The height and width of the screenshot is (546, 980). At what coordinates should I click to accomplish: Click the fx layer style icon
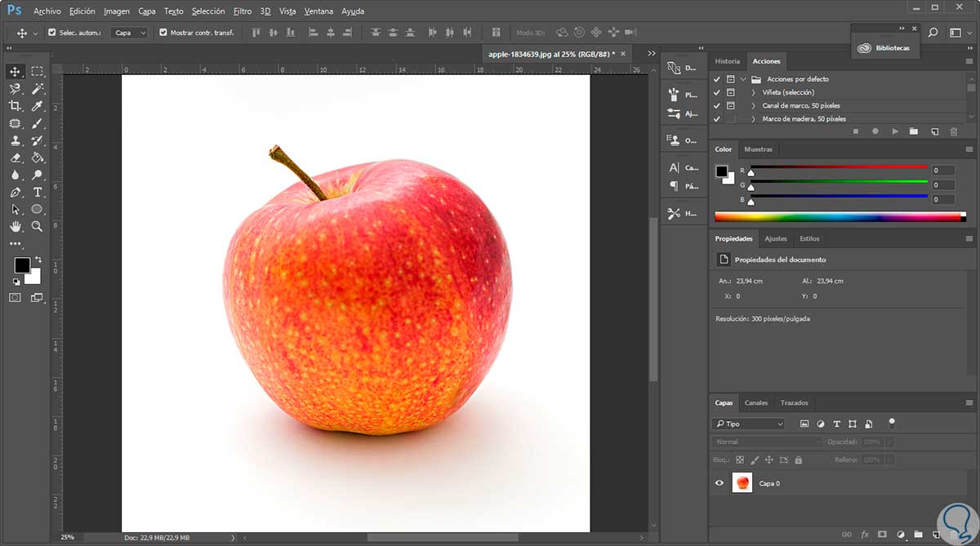pyautogui.click(x=865, y=535)
